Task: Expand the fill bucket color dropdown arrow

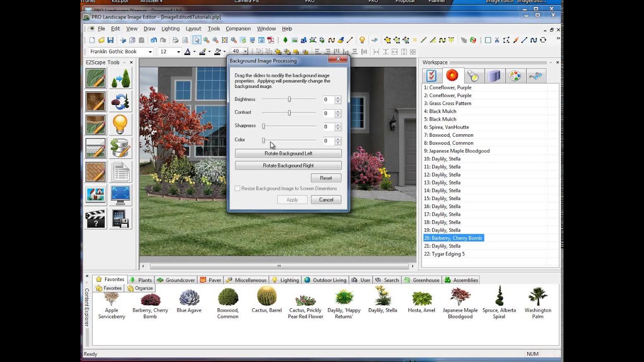Action: tap(224, 52)
